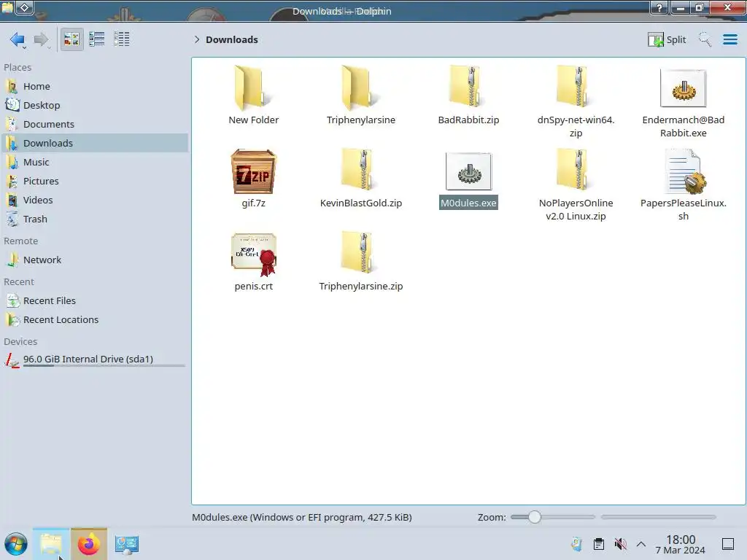Click the tray icon left of clipboard
The height and width of the screenshot is (560, 747).
tap(576, 544)
